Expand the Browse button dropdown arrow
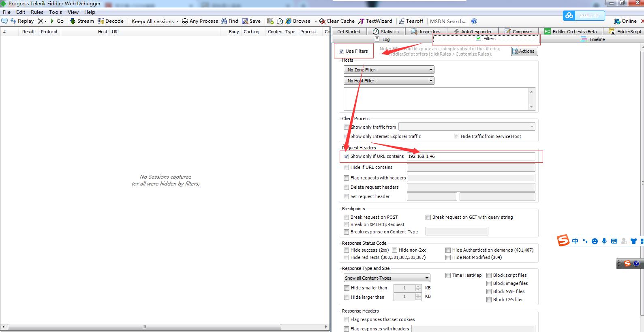644x332 pixels. pos(316,21)
